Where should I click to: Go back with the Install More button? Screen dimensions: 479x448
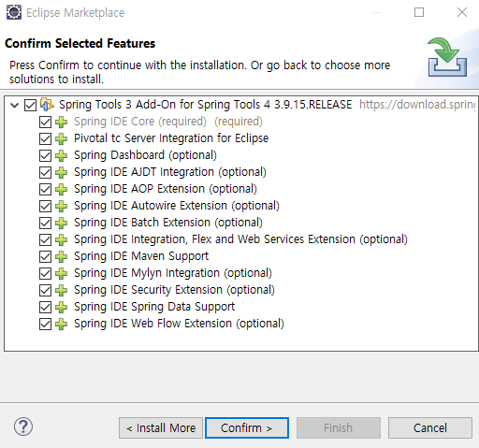coord(161,428)
